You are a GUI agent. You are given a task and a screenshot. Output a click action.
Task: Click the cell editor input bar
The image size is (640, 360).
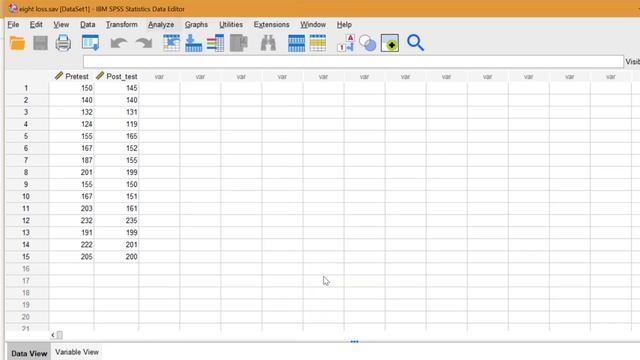pyautogui.click(x=353, y=62)
